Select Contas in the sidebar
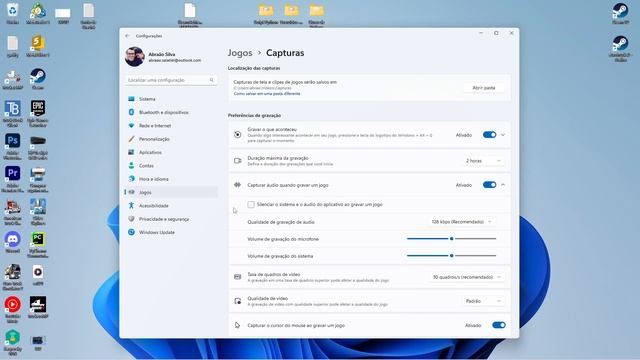Screen dimensions: 640x360 click(x=171, y=166)
